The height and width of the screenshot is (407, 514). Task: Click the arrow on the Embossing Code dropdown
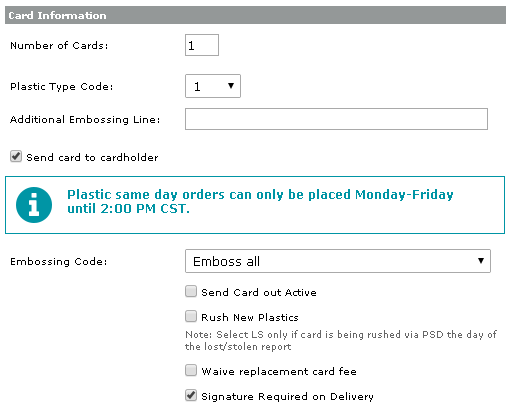pyautogui.click(x=481, y=261)
